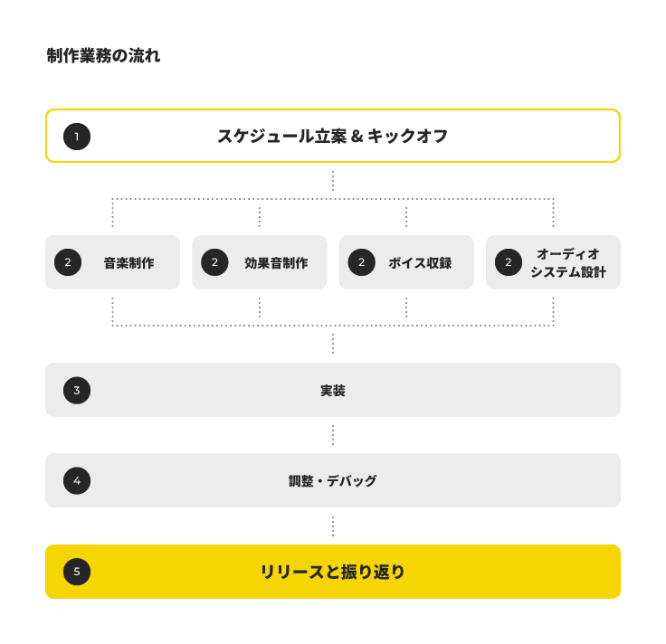Click the number 2 badge beside ボイス収録
Viewport: 666px width, 644px height.
click(x=361, y=262)
